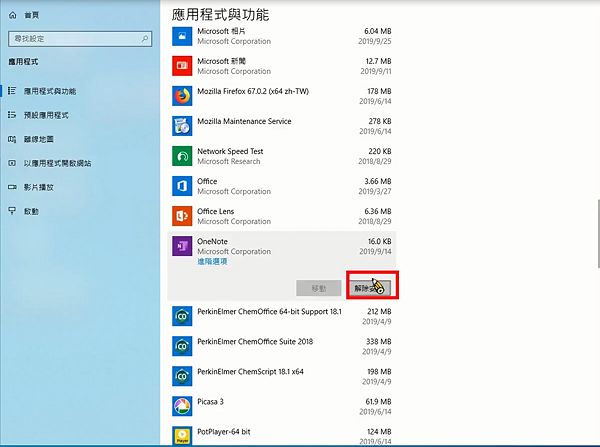
Task: Select the PerkinElmer ChemOffice Suite 2018 icon
Action: click(x=182, y=346)
